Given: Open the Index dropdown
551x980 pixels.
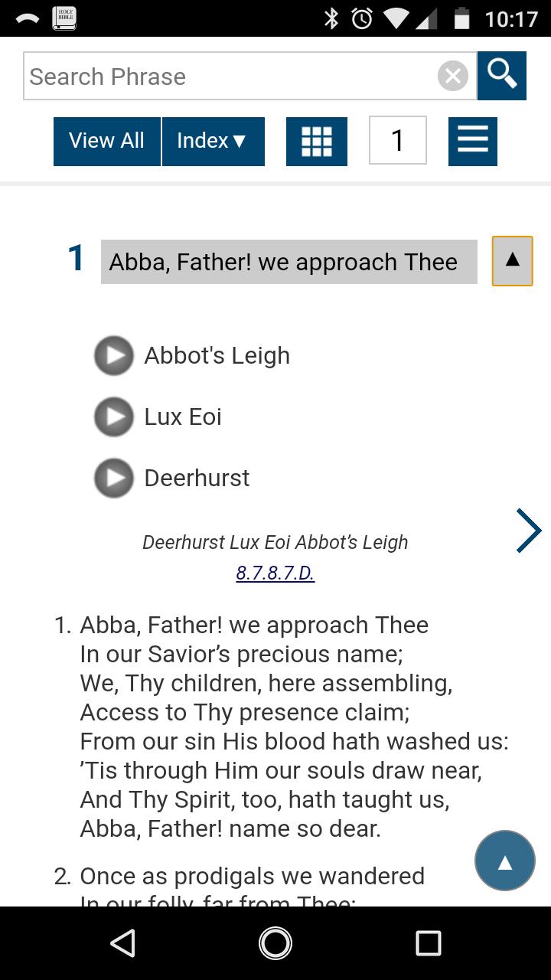Looking at the screenshot, I should (213, 141).
